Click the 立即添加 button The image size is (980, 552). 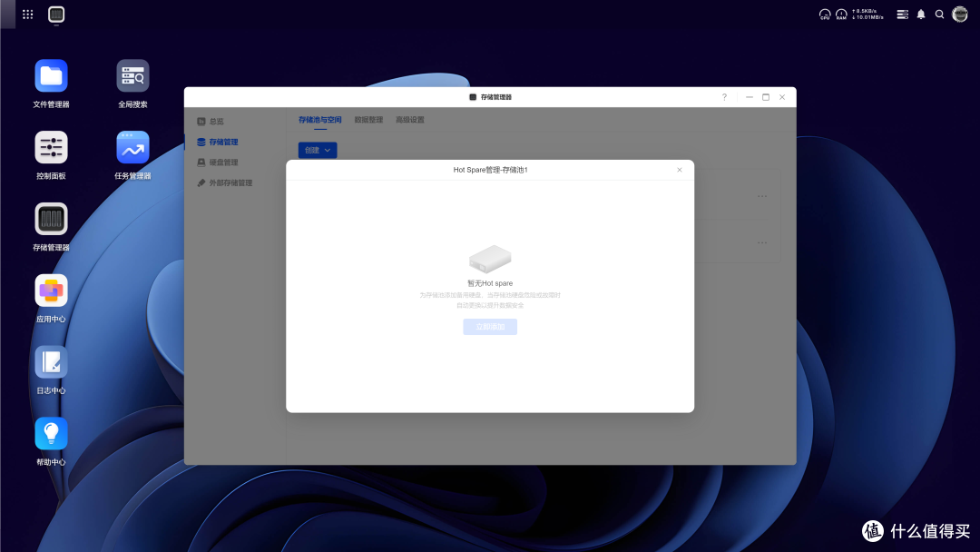[x=490, y=327]
